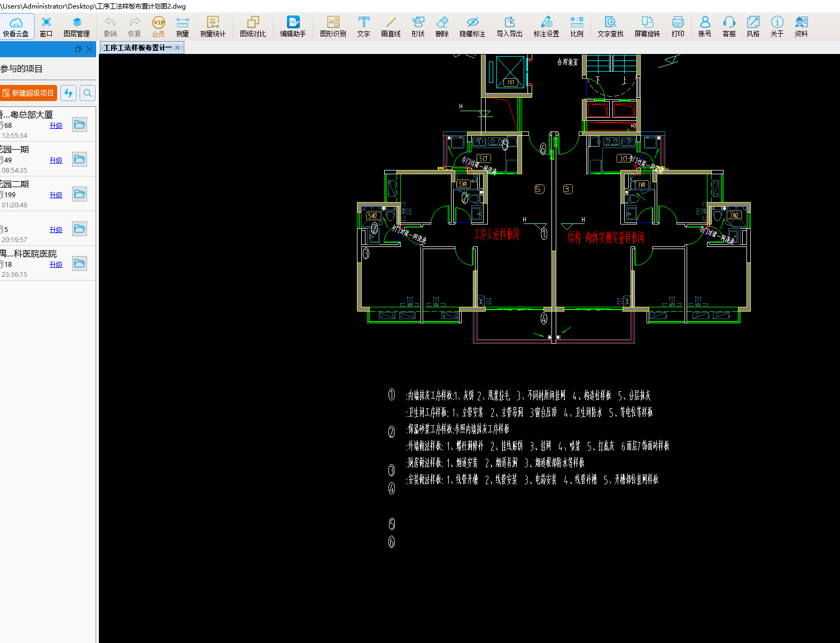
Task: Click the refresh sync project list button
Action: point(68,93)
